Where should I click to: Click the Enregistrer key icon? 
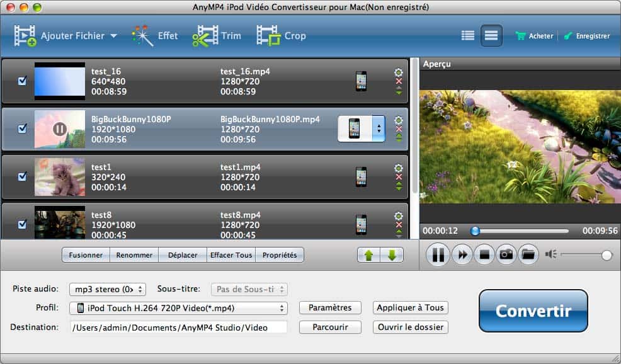click(x=568, y=36)
